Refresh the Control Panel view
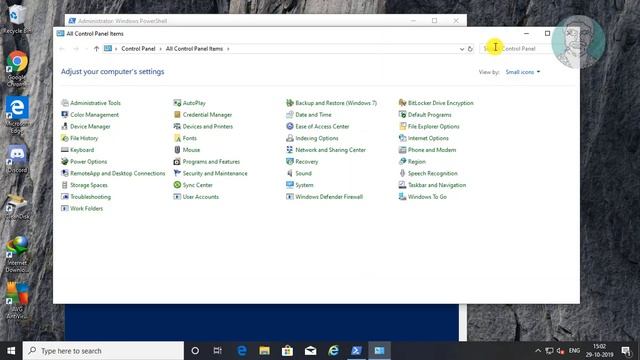 [470, 49]
